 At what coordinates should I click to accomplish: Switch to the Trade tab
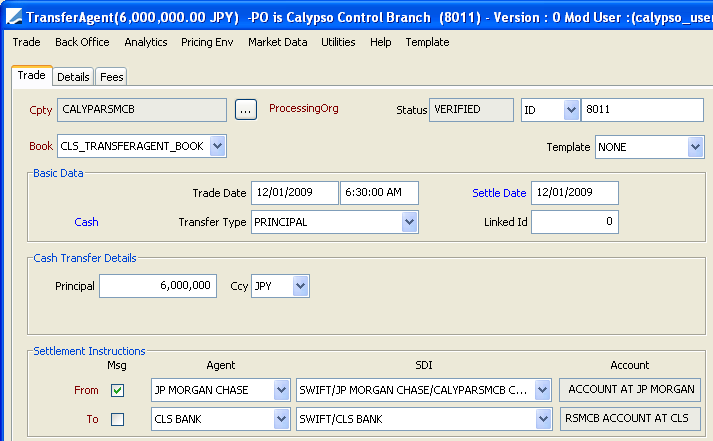pyautogui.click(x=32, y=75)
